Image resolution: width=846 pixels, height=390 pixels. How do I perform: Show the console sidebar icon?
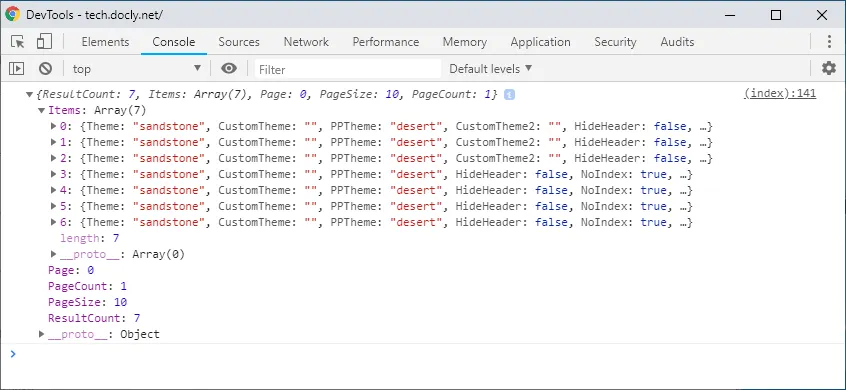17,69
